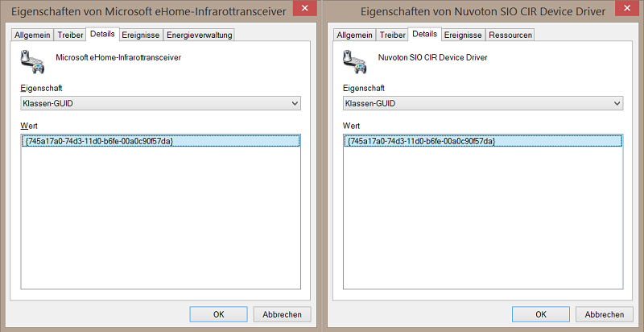
Task: Open the Ereignisse tab in eHome dialog
Action: [141, 35]
